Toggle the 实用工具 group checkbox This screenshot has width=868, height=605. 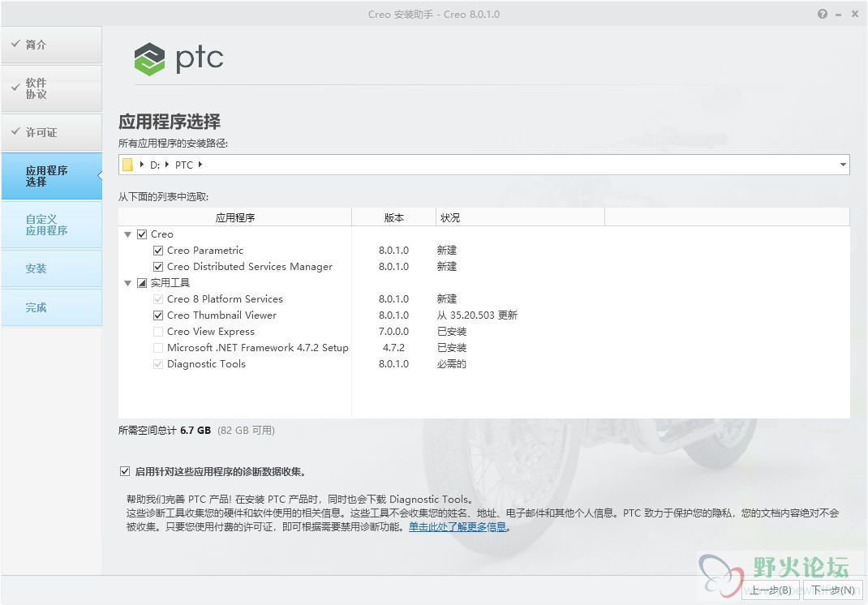tap(142, 283)
